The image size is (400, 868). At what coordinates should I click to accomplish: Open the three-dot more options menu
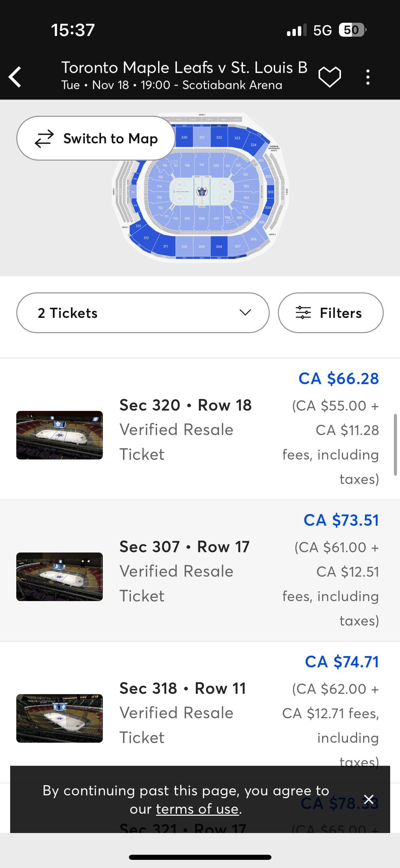368,77
